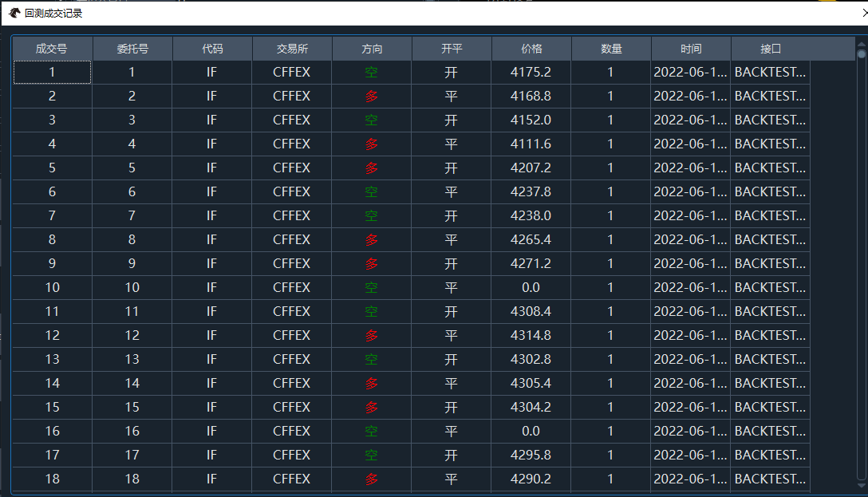This screenshot has width=868, height=497.
Task: Click the 多 direction in trade 2
Action: coord(372,96)
